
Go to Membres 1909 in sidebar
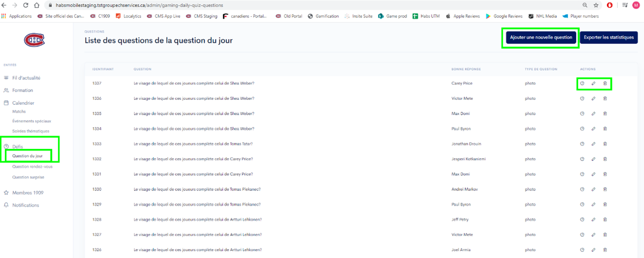click(x=28, y=193)
